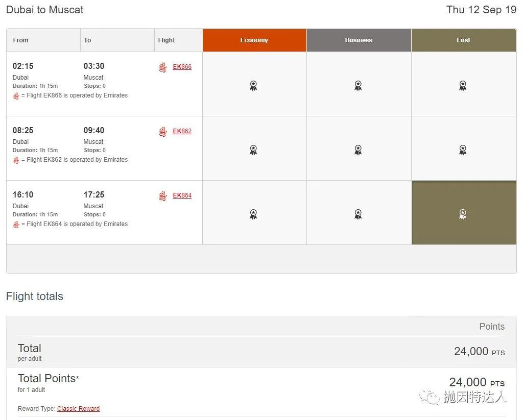Click the Business column header
This screenshot has width=524, height=420.
[359, 40]
